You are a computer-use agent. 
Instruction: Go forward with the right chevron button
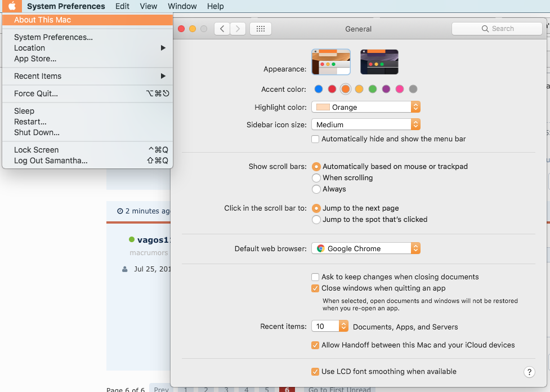[238, 29]
